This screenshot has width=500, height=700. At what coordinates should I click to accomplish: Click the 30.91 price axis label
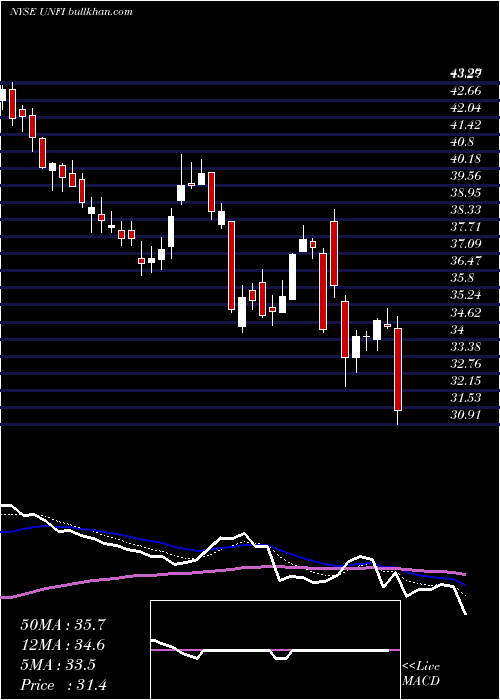(x=465, y=415)
